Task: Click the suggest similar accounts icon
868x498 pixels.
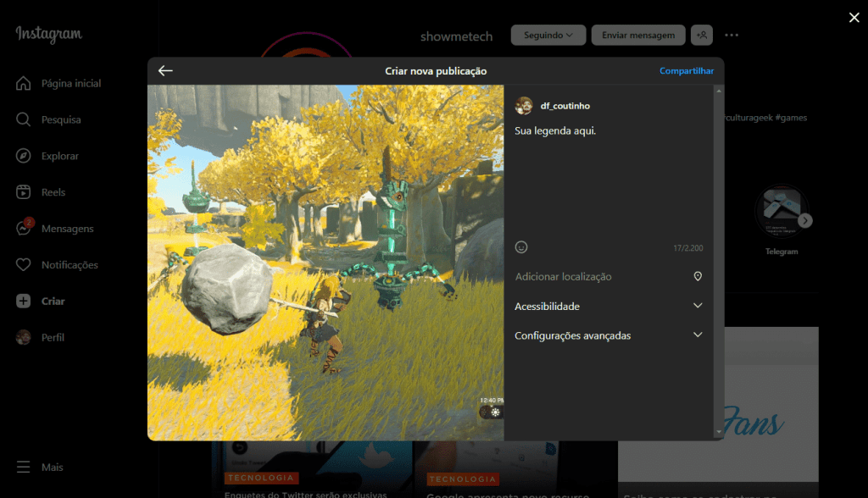Action: coord(701,35)
